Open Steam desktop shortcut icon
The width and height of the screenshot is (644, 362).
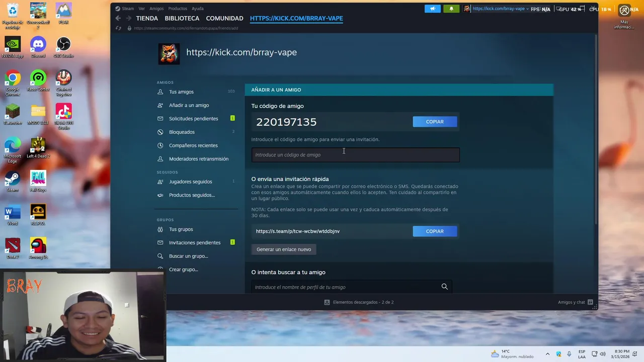pyautogui.click(x=13, y=182)
